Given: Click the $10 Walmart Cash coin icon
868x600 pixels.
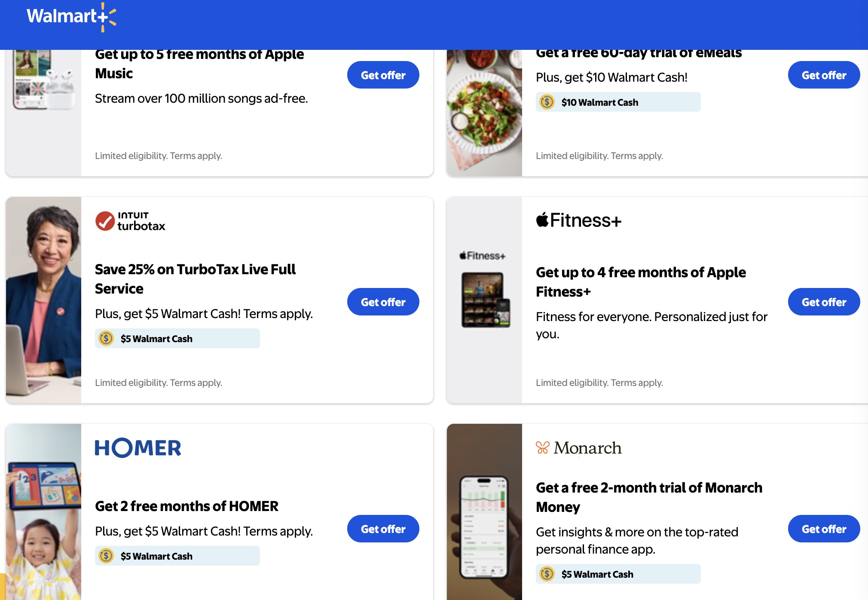Looking at the screenshot, I should click(x=547, y=102).
